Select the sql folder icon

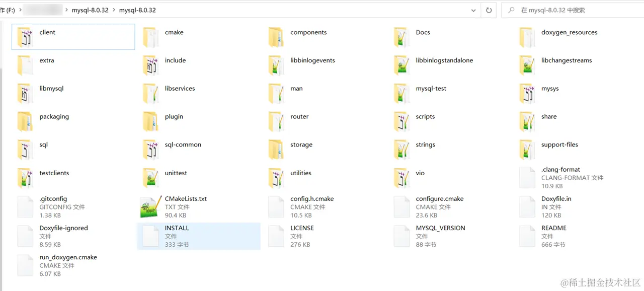[x=25, y=150]
